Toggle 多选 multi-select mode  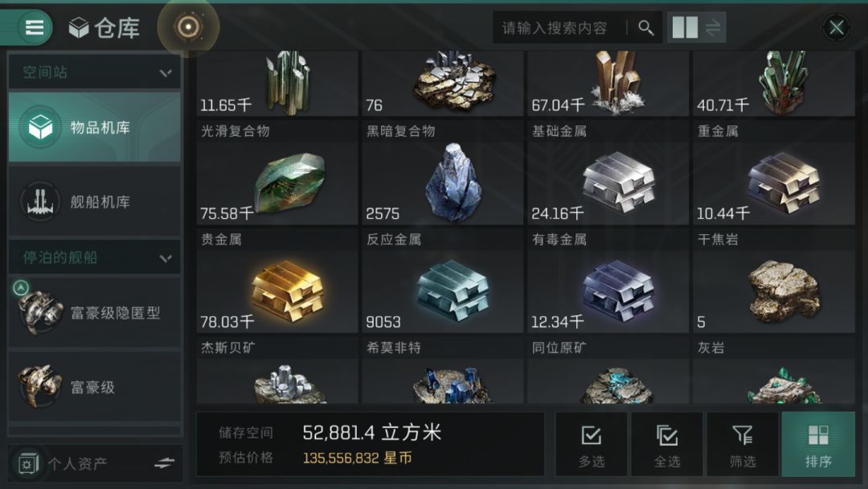(592, 444)
